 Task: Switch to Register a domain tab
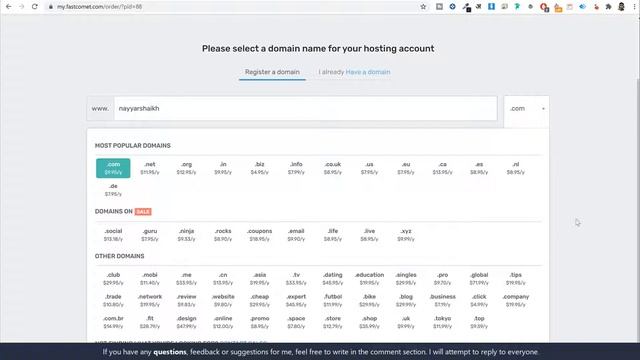click(x=272, y=72)
